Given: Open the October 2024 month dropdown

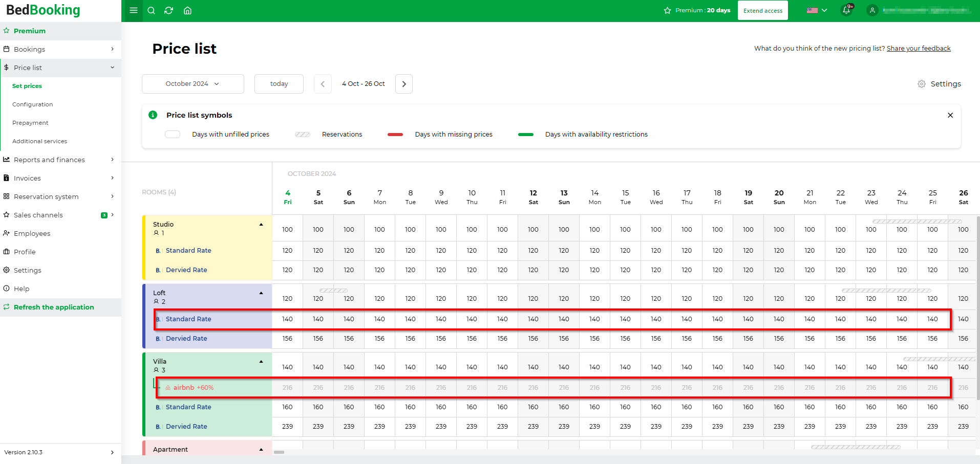Looking at the screenshot, I should 193,84.
